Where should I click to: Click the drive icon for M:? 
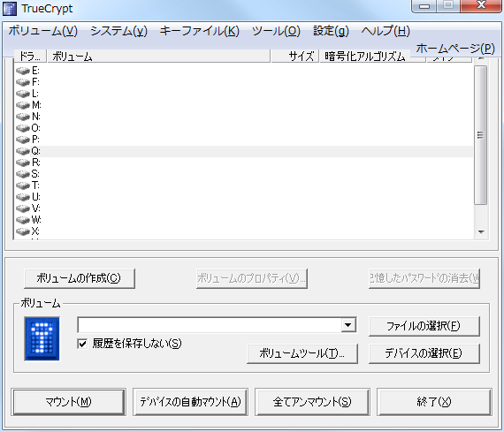(x=23, y=105)
